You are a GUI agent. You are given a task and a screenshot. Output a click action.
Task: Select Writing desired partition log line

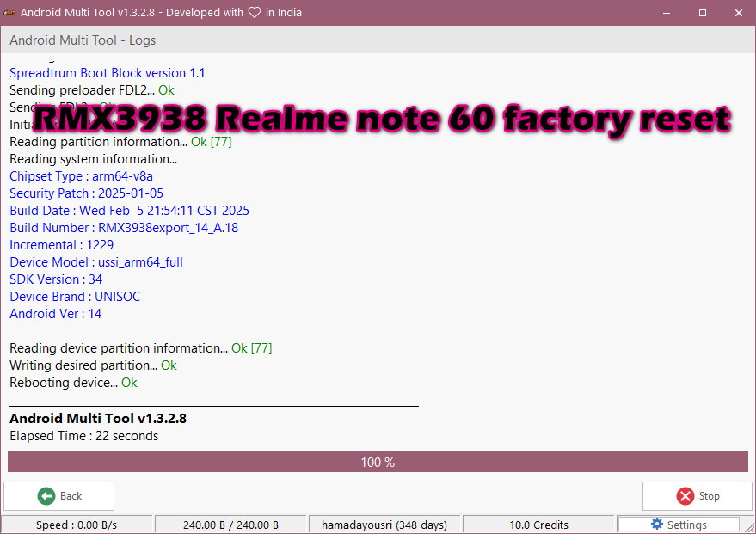tap(93, 365)
